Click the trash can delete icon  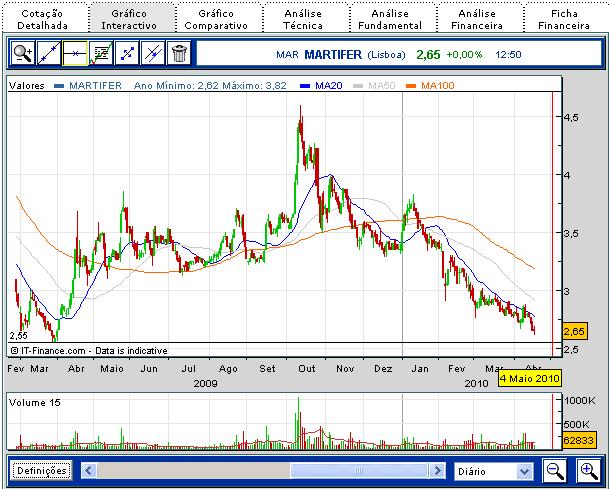tap(179, 54)
